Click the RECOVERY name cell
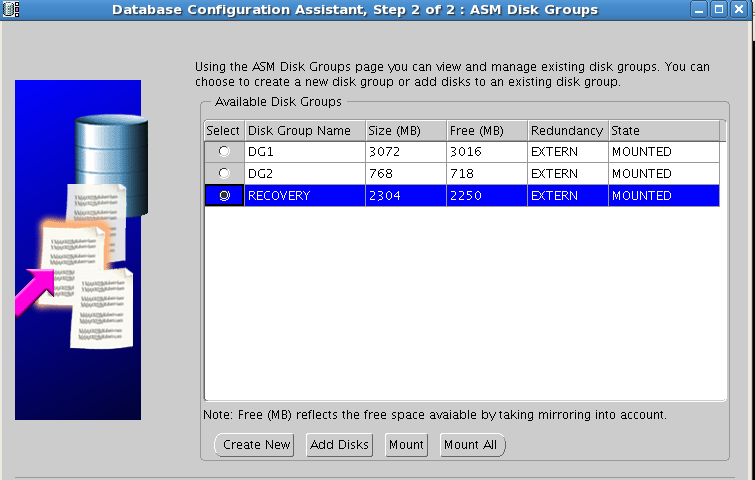Viewport: 755px width, 480px height. coord(305,195)
